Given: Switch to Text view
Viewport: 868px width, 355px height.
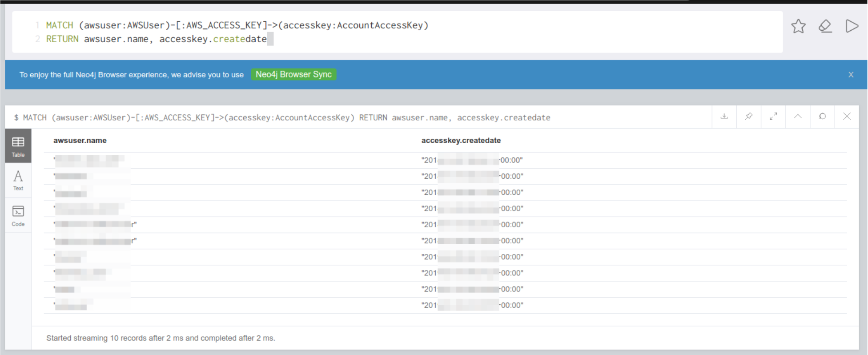Looking at the screenshot, I should (18, 180).
